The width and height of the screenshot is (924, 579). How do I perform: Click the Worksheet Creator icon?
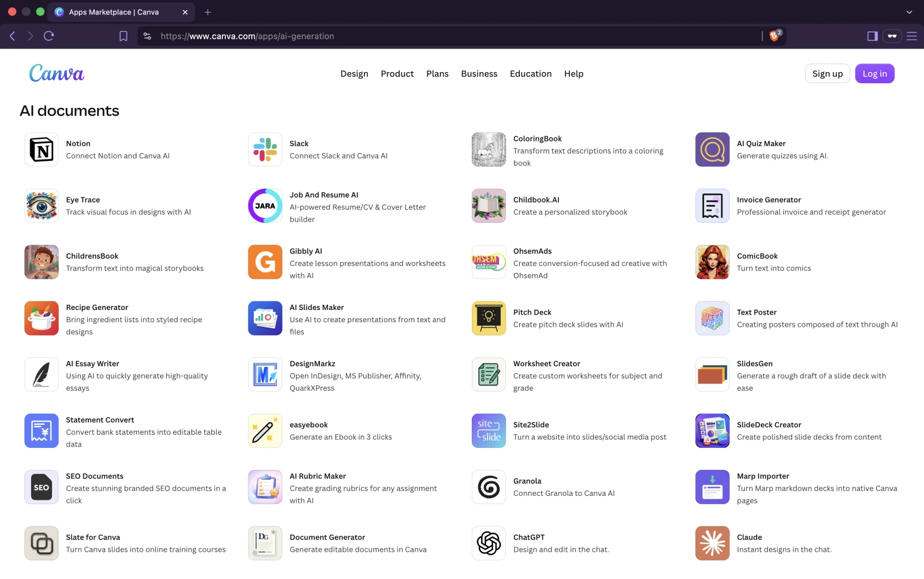pyautogui.click(x=489, y=375)
